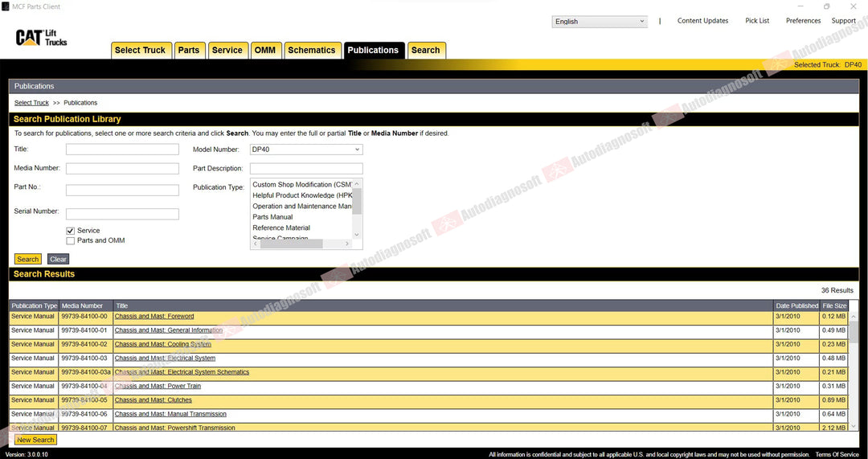Viewport: 868px width, 459px height.
Task: Open the Select Truck tab
Action: tap(140, 50)
